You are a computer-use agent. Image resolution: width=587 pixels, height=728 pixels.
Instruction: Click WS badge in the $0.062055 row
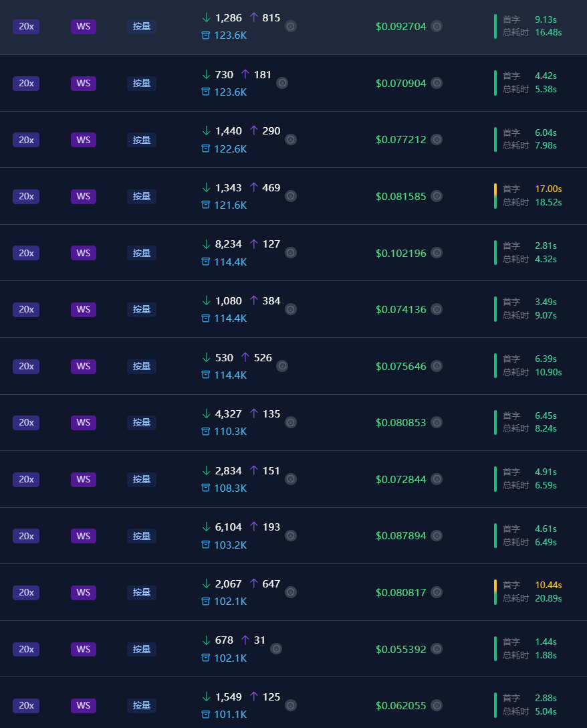pos(84,706)
